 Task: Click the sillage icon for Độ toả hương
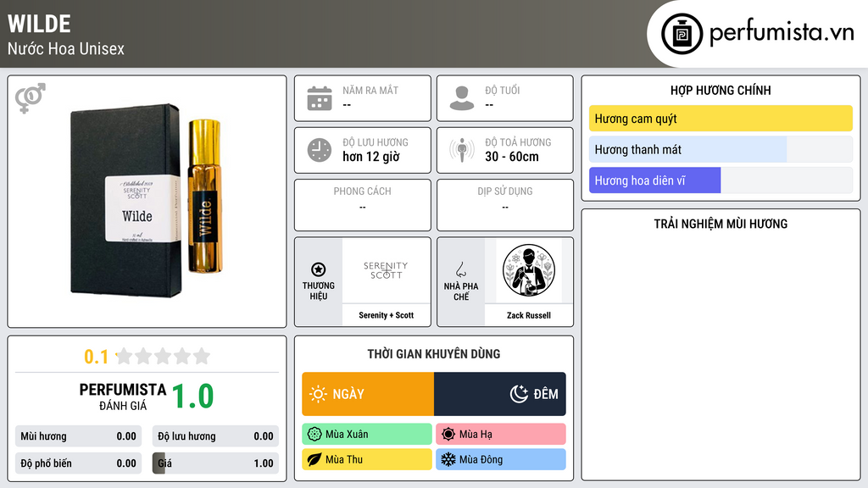pyautogui.click(x=462, y=150)
